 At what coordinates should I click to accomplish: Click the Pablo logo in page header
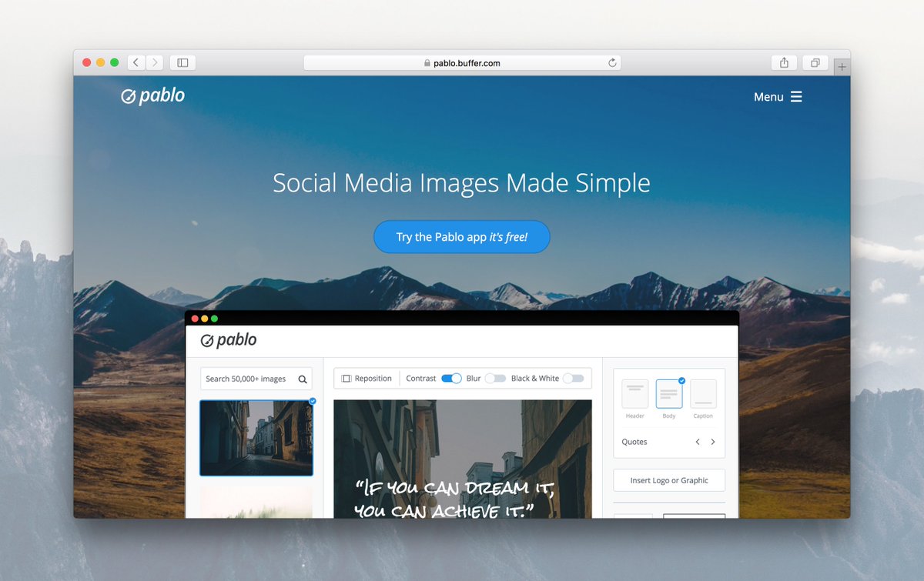coord(153,95)
